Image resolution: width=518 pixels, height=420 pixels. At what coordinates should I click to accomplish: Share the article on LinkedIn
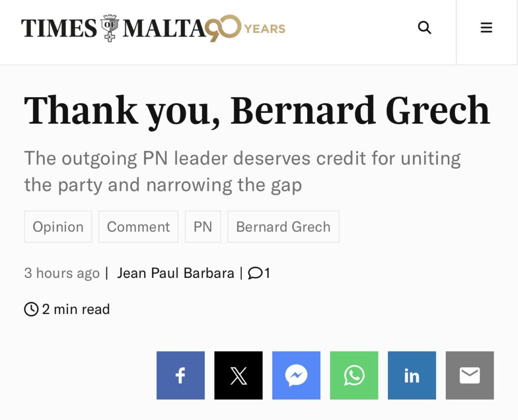[x=412, y=375]
